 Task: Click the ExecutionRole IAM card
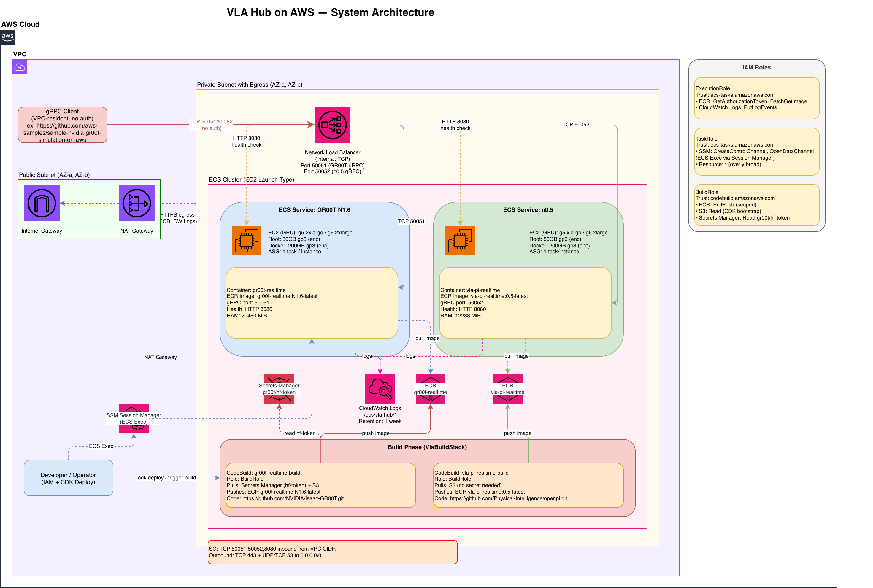point(757,98)
